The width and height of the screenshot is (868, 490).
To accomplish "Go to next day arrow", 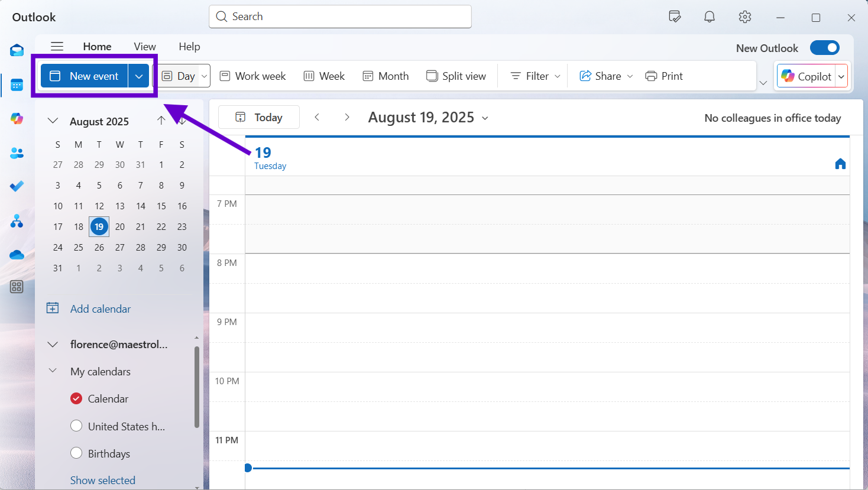I will (347, 117).
